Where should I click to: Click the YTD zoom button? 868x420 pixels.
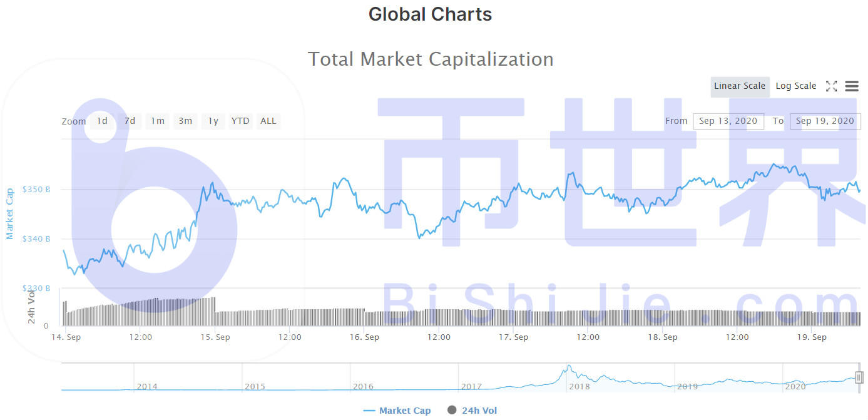tap(240, 121)
